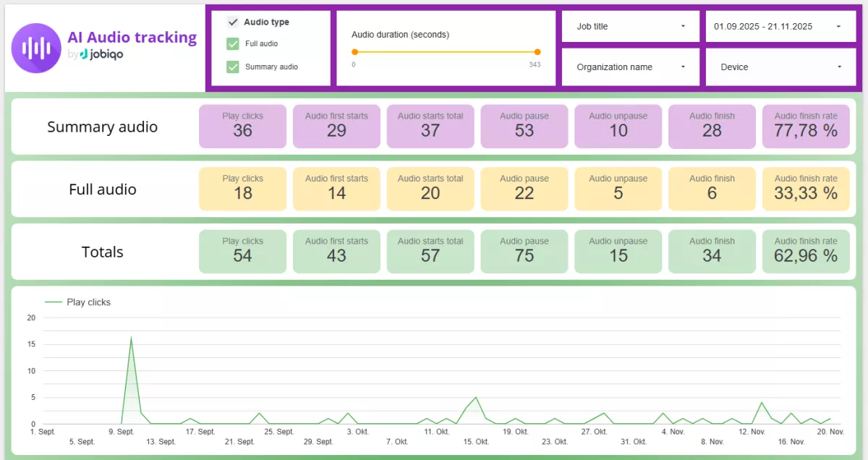Click the Summary audio starts total card showing 37
Image resolution: width=868 pixels, height=460 pixels.
point(430,126)
